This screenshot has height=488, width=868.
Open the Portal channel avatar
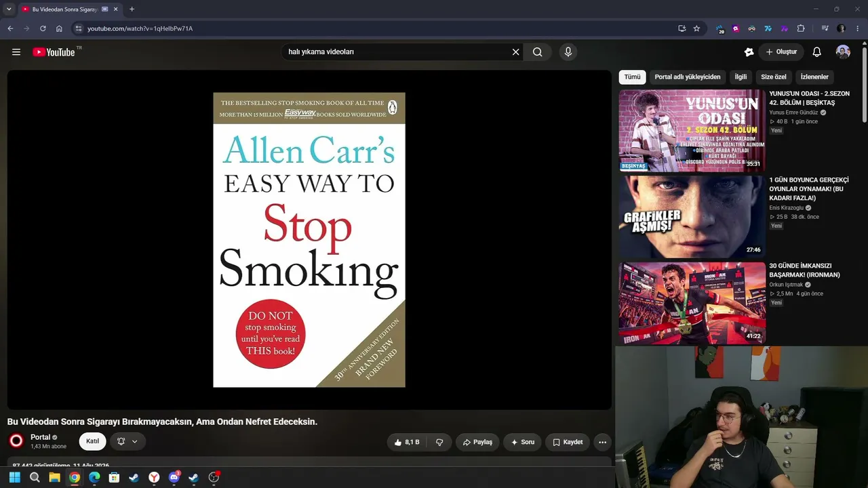16,441
